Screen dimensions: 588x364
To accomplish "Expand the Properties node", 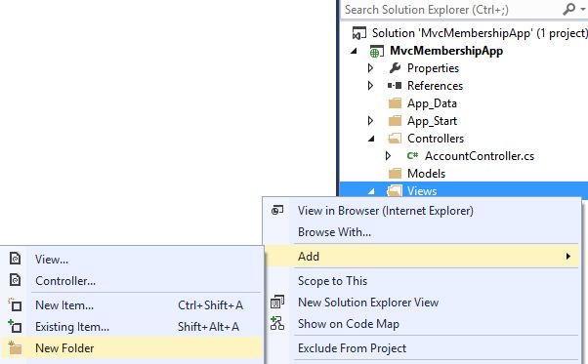I will [x=370, y=67].
